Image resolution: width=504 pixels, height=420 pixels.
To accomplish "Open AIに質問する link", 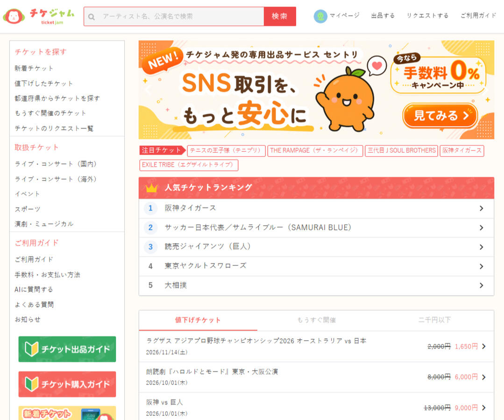I will (x=34, y=290).
